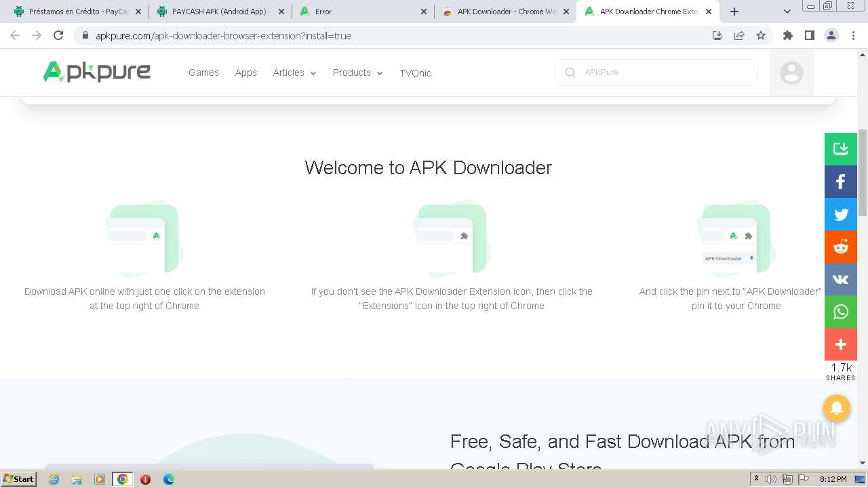Open Microsoft Edge from taskbar

(168, 479)
